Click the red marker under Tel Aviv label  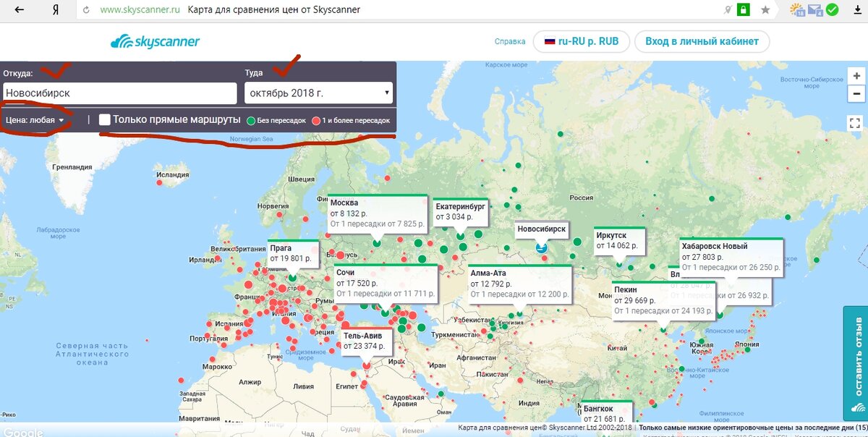coord(366,366)
